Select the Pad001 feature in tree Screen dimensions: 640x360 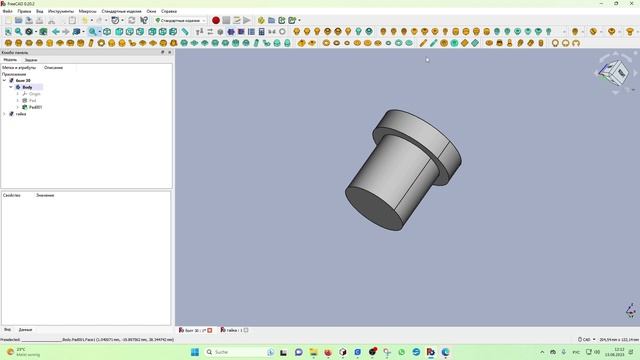tap(36, 107)
